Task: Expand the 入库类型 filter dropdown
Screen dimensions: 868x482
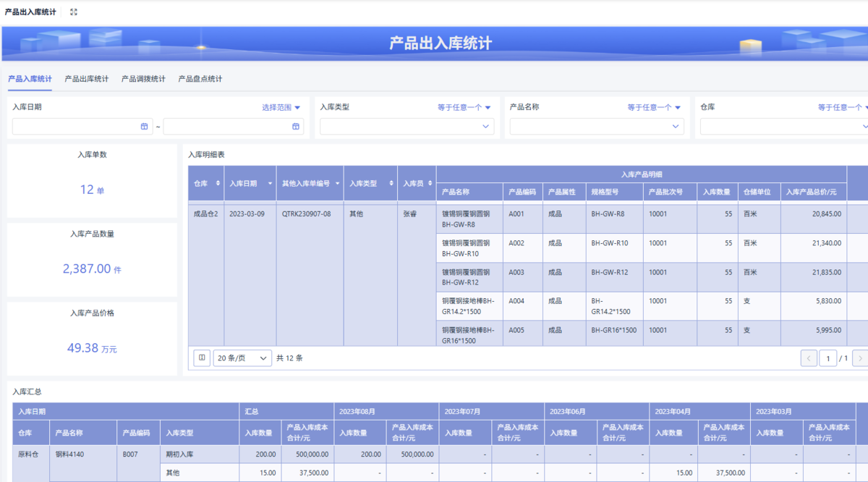Action: tap(485, 127)
